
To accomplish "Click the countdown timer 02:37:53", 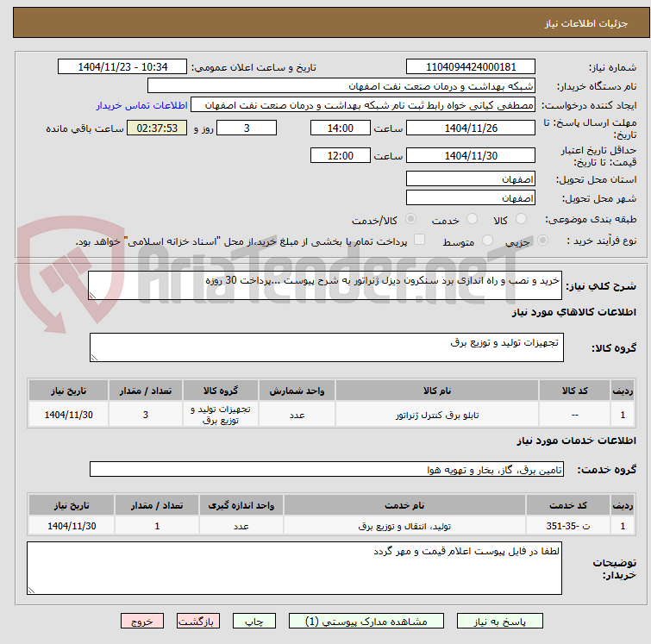I will tap(157, 128).
